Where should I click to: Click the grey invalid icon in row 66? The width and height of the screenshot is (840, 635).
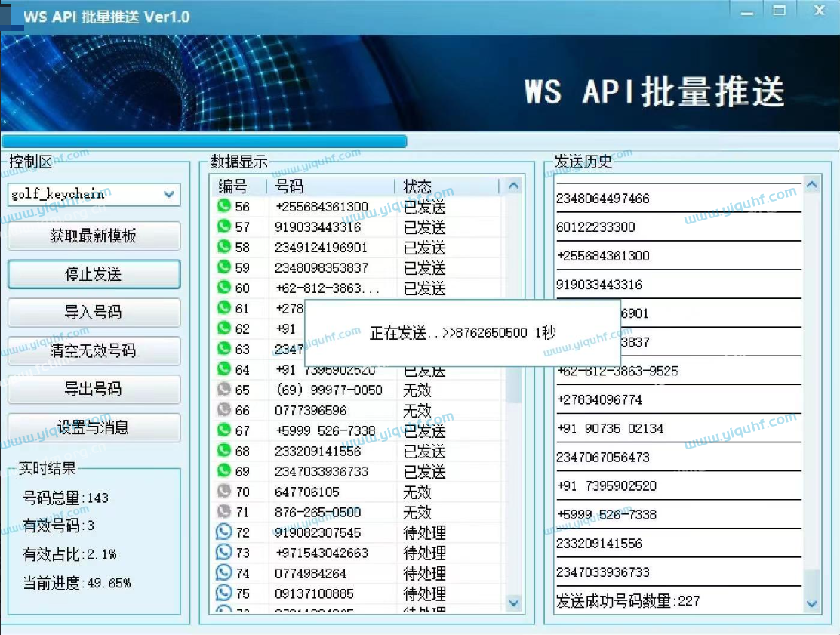224,409
